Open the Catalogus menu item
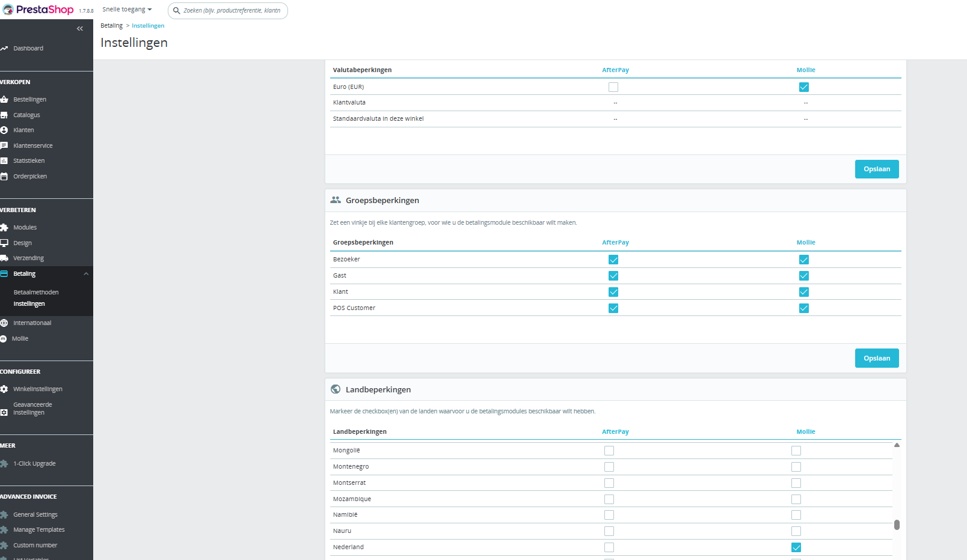This screenshot has width=967, height=560. point(26,115)
